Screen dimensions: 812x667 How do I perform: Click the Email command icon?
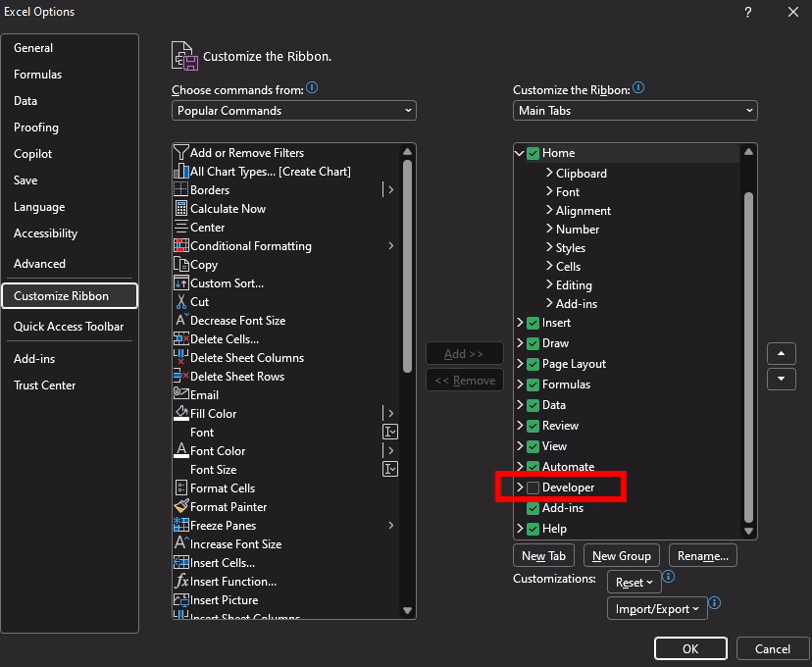coord(180,393)
